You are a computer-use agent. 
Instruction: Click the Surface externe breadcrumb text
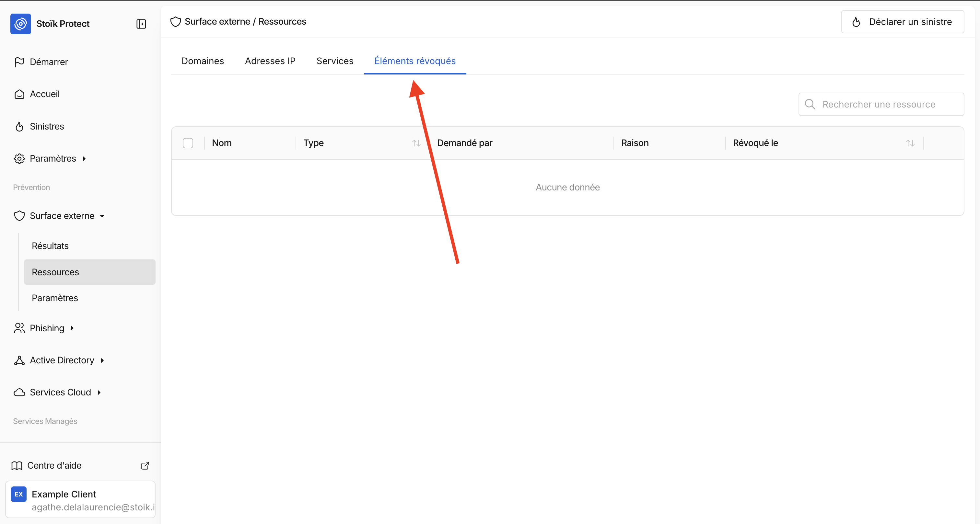coord(217,22)
